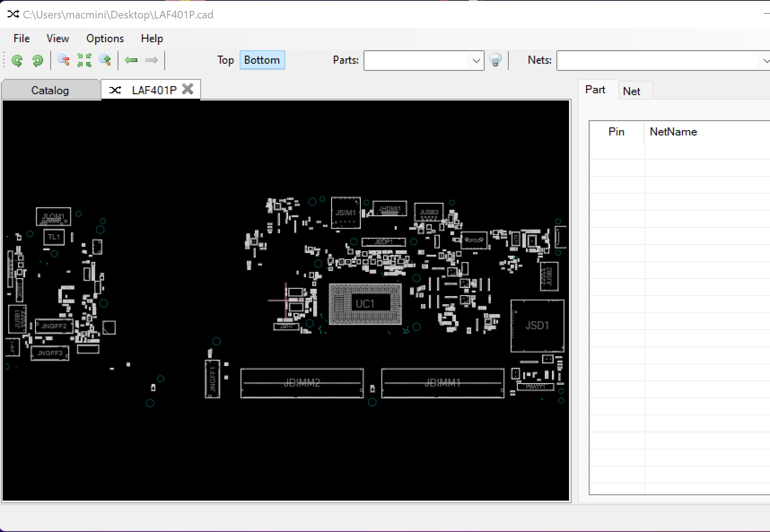The image size is (770, 532).
Task: Open the Options menu
Action: pyautogui.click(x=105, y=38)
